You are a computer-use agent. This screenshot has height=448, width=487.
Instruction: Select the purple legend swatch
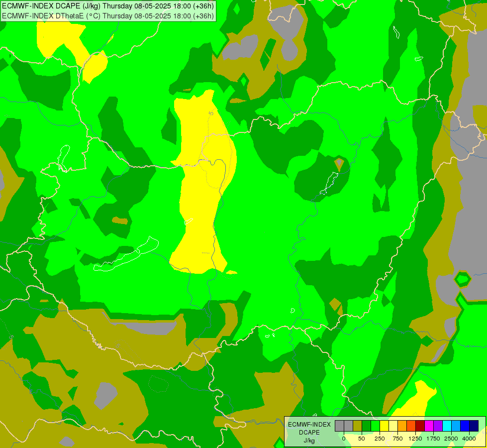click(438, 426)
